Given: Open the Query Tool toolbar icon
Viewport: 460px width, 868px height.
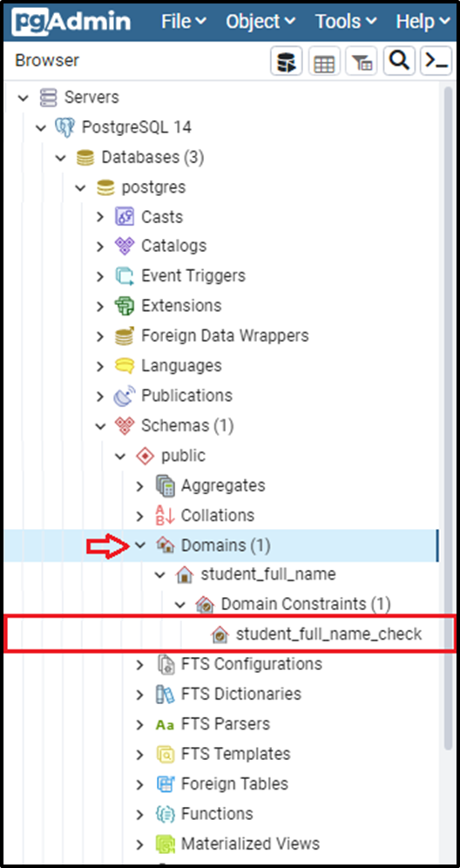Looking at the screenshot, I should point(286,61).
